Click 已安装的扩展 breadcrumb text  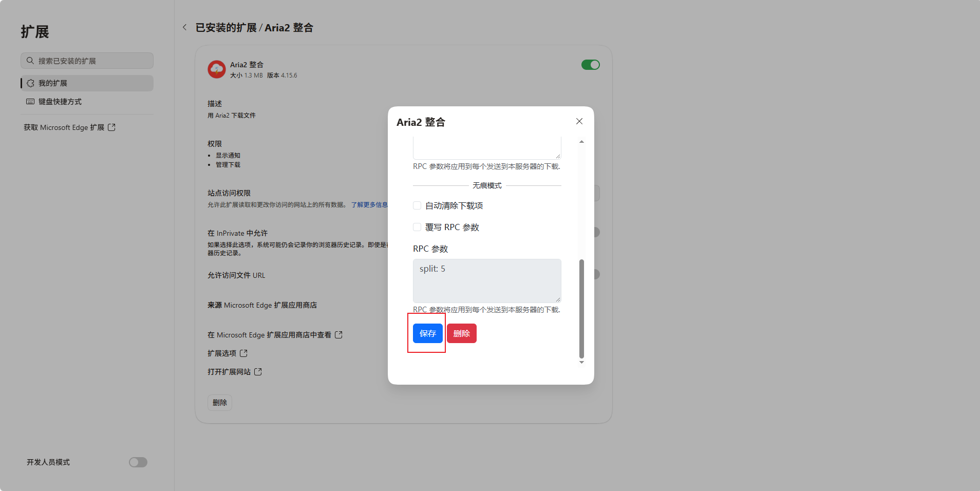click(226, 28)
